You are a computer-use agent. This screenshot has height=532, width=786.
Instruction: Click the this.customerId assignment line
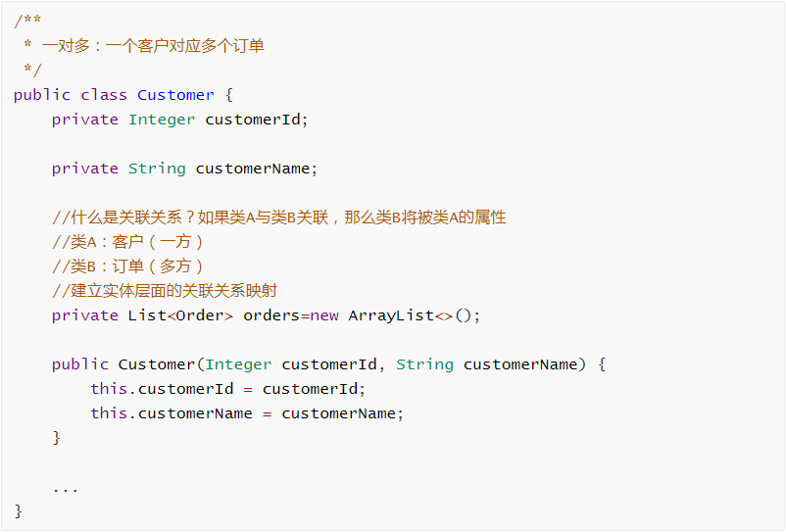[x=227, y=389]
